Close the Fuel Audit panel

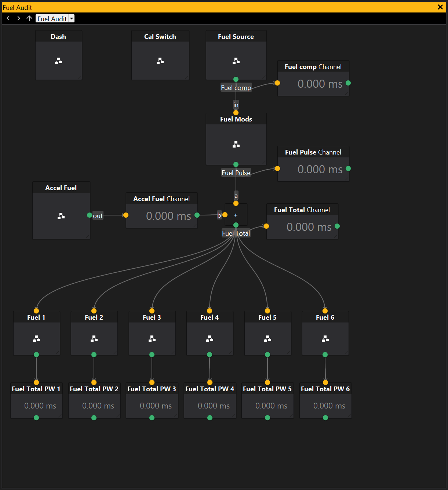tap(440, 7)
